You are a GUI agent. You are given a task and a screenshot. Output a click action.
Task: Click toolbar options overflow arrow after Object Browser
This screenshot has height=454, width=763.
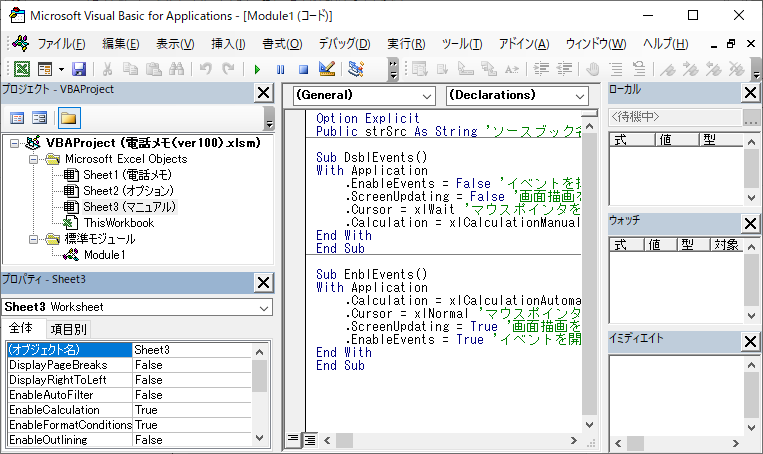coord(393,69)
